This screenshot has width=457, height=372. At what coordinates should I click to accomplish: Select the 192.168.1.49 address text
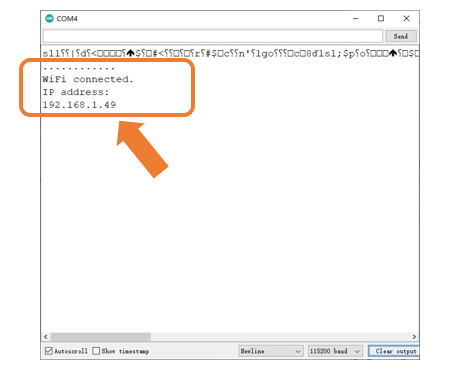(79, 105)
